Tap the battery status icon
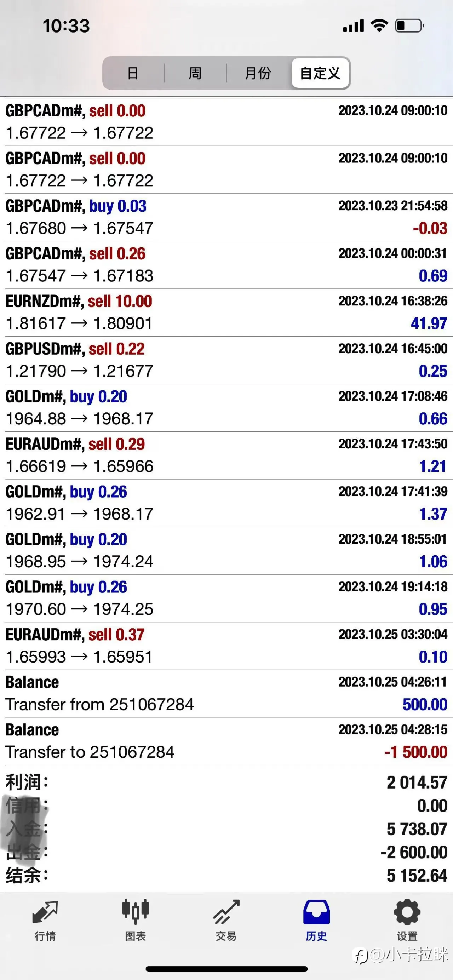The image size is (453, 980). 409,26
